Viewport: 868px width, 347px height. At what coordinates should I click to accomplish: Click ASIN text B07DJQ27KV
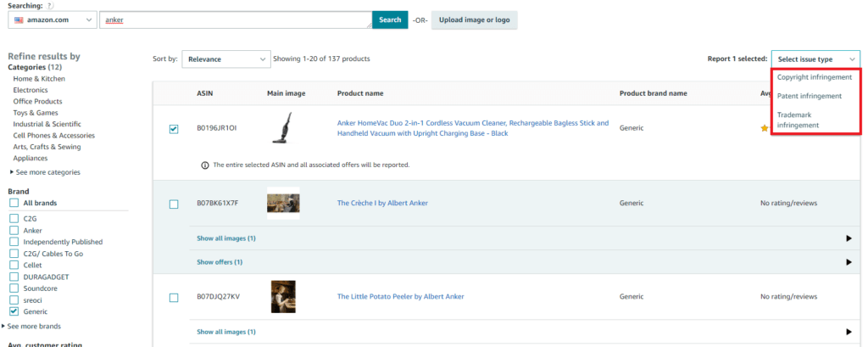219,297
